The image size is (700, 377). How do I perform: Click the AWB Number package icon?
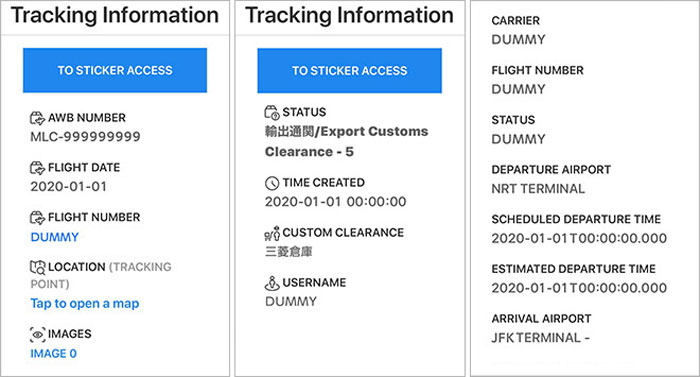38,118
